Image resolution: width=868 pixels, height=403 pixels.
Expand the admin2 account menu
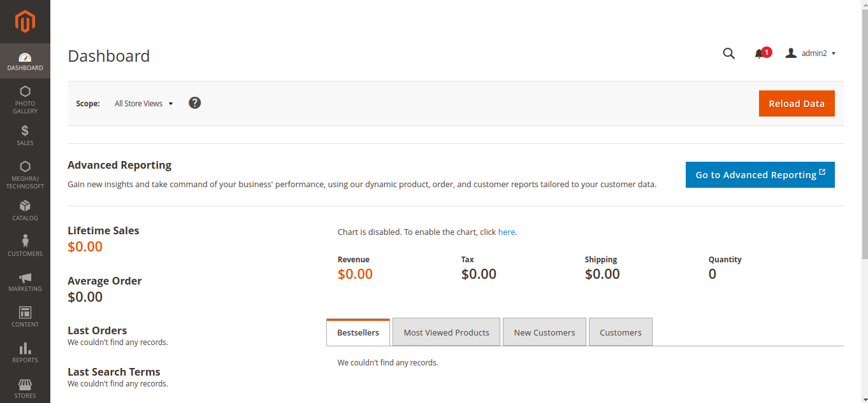click(810, 53)
